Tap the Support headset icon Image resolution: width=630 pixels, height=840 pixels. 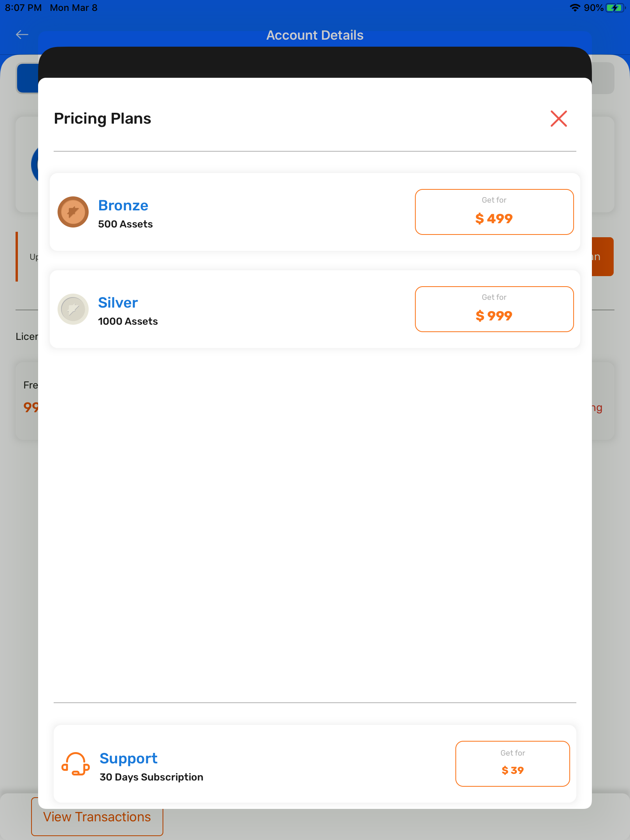click(x=75, y=764)
